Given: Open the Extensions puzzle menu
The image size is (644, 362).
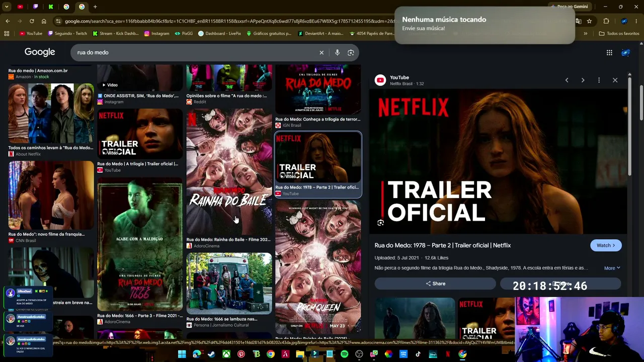Looking at the screenshot, I should tap(606, 21).
